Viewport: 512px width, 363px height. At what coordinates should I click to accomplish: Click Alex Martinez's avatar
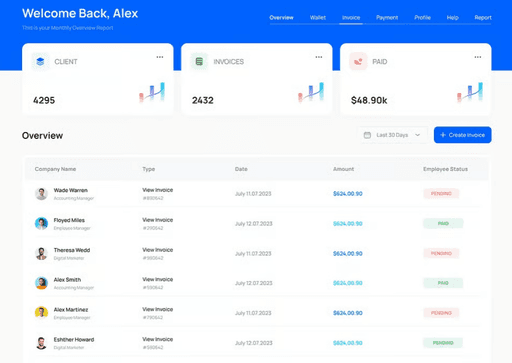(x=41, y=313)
